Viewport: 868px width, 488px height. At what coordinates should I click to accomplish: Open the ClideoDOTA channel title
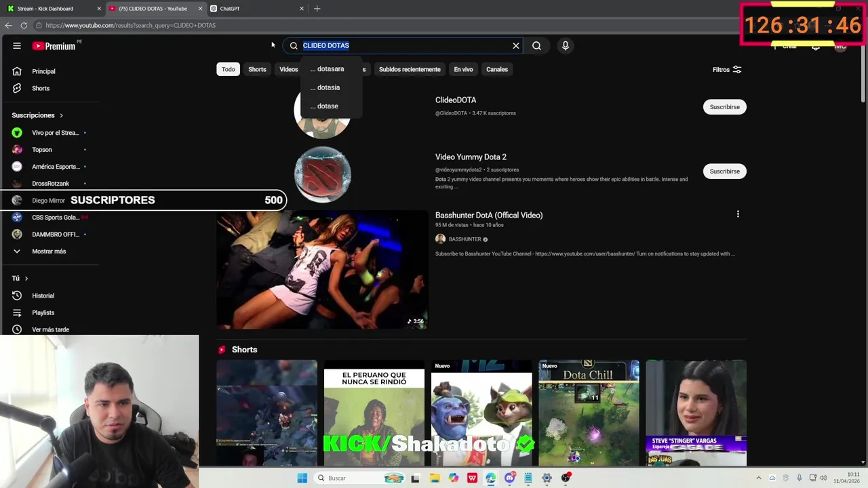click(x=456, y=100)
